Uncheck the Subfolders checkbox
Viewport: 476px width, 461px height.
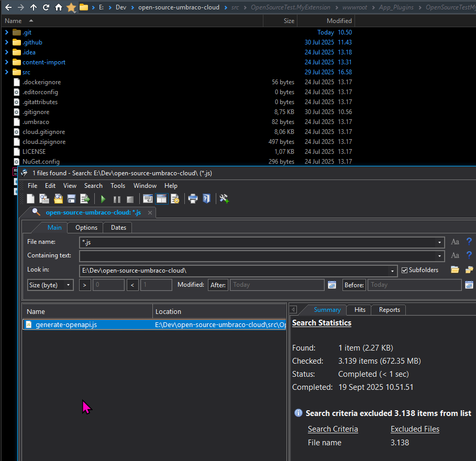404,271
